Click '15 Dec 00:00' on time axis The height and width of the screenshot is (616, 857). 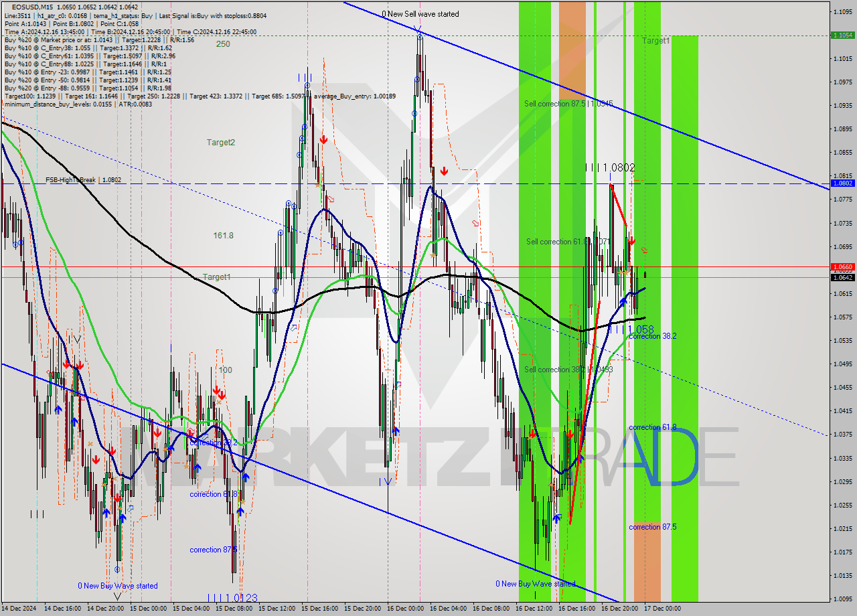148,609
